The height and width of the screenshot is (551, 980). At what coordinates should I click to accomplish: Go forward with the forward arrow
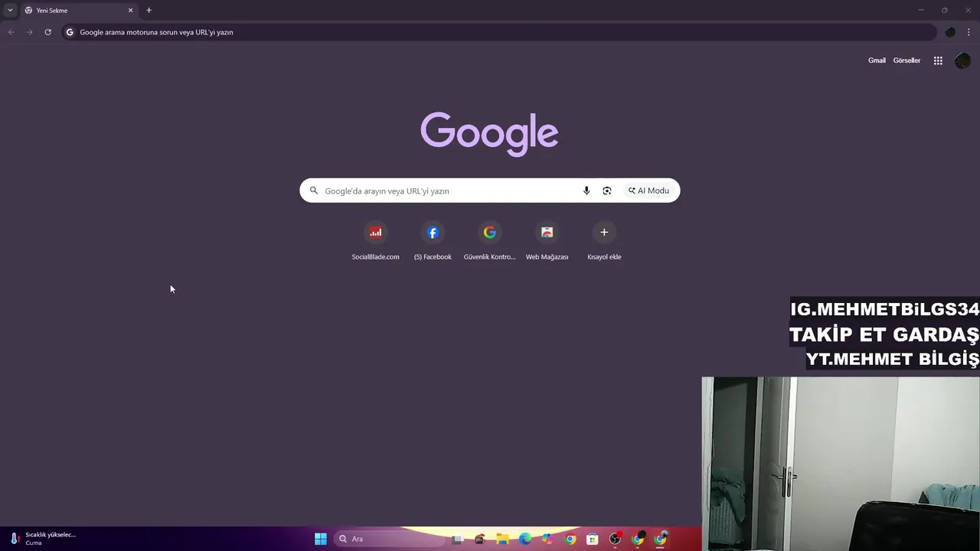tap(29, 32)
